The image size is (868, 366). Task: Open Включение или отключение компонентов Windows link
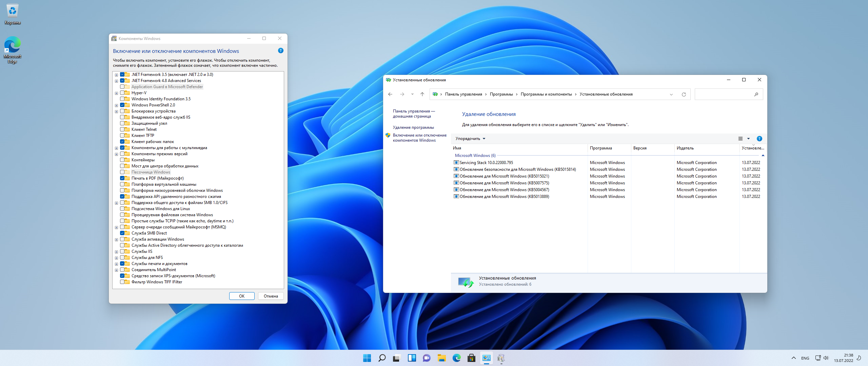419,138
